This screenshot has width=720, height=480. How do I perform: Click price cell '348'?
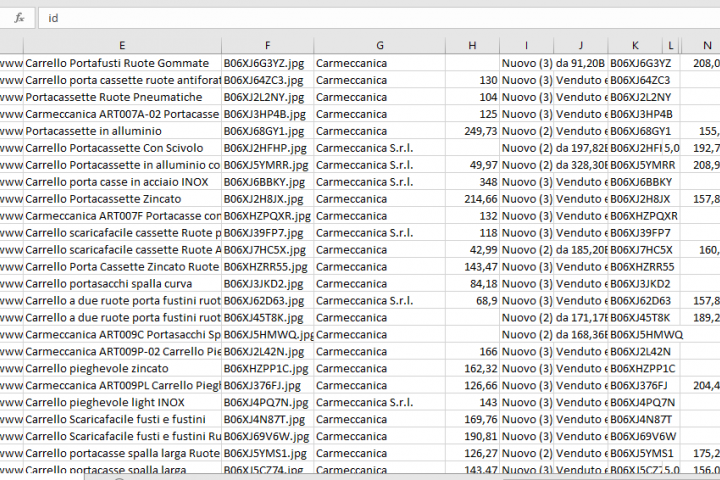[472, 182]
